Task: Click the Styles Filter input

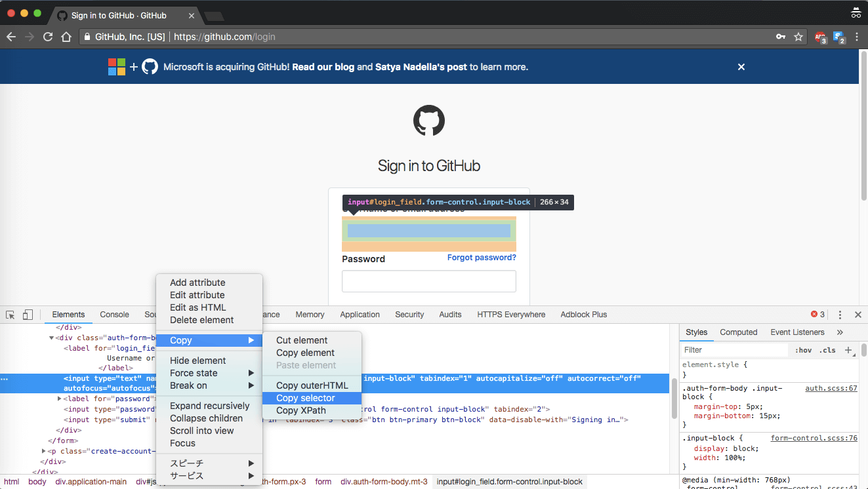Action: pos(735,351)
